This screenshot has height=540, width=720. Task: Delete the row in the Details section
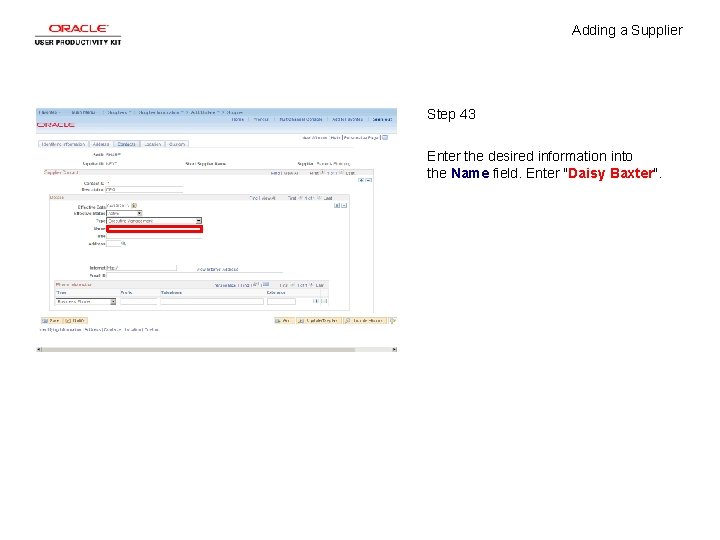pos(344,206)
